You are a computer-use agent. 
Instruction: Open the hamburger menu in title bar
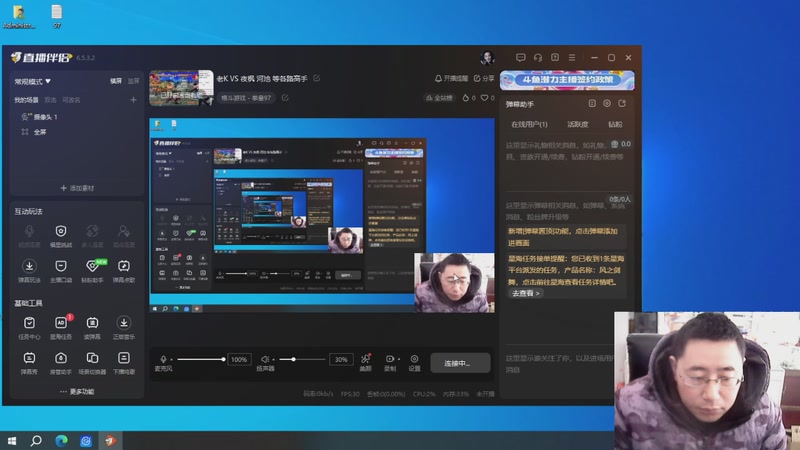[x=572, y=58]
